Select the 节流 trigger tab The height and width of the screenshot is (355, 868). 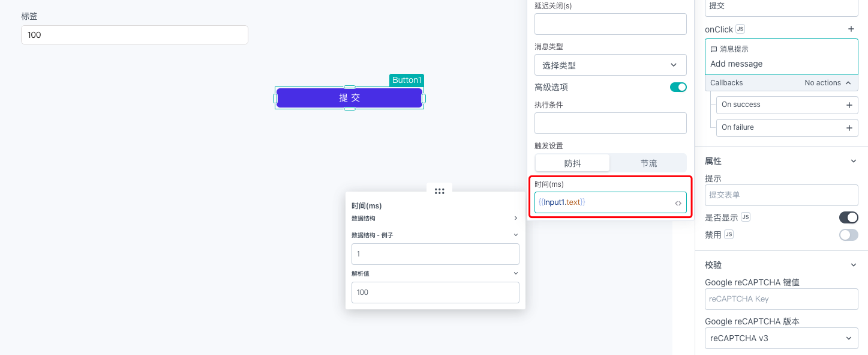pos(648,163)
